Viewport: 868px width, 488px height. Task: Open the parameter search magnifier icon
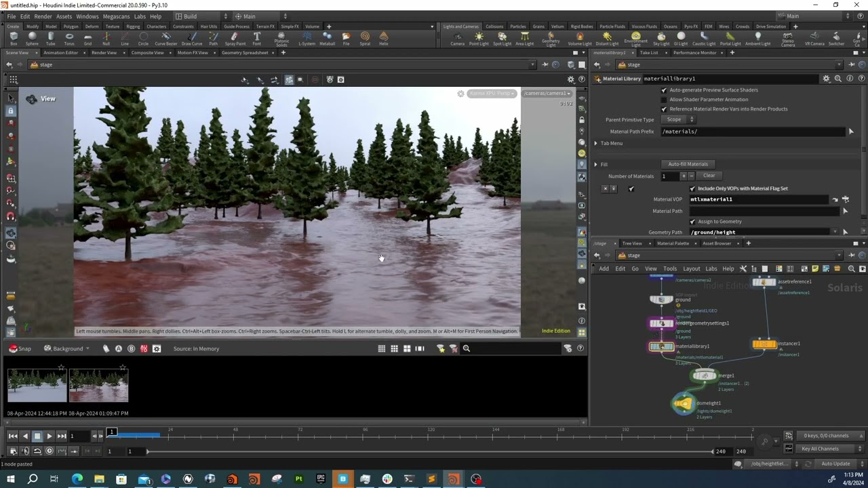pos(838,79)
